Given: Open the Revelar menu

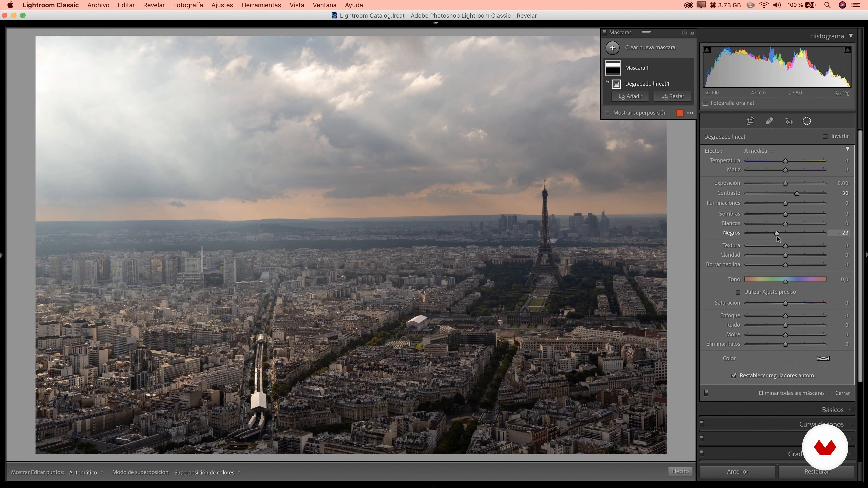Looking at the screenshot, I should 154,5.
